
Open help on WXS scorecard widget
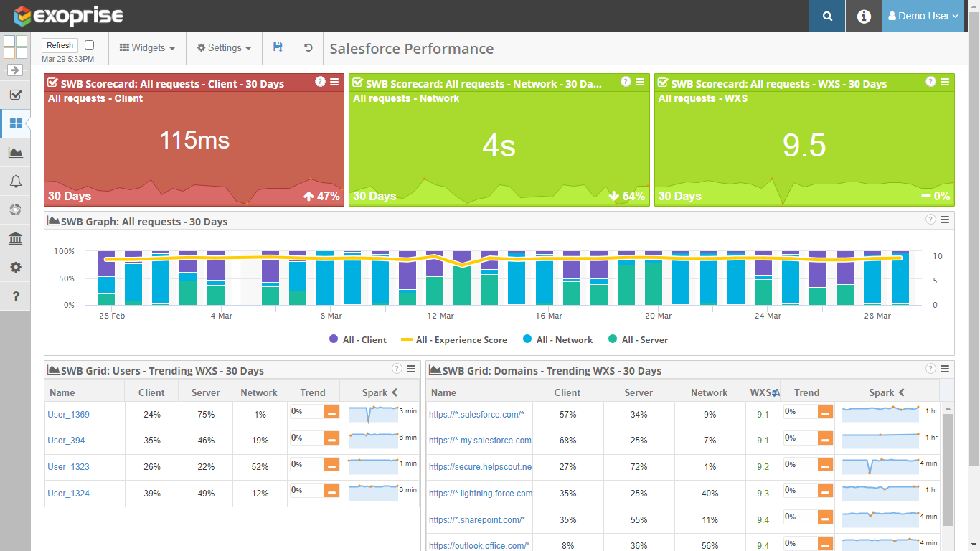click(930, 82)
